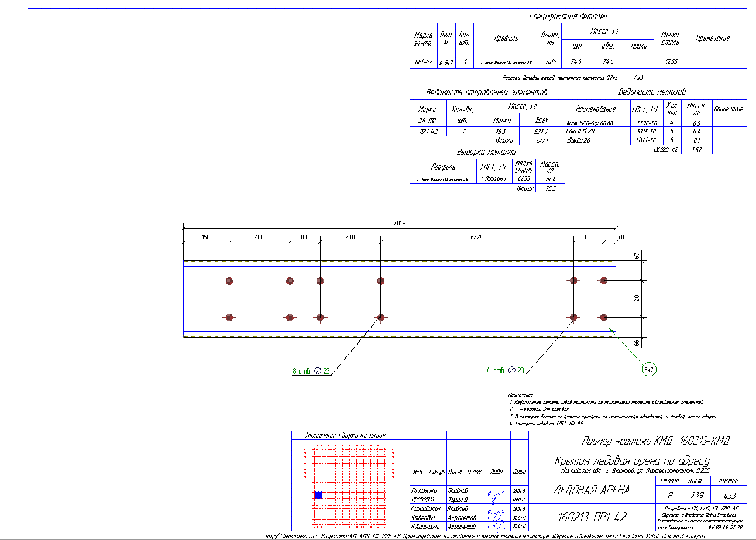The height and width of the screenshot is (540, 756).
Task: Click the '4 отв ∅23' hole annotation
Action: (506, 370)
